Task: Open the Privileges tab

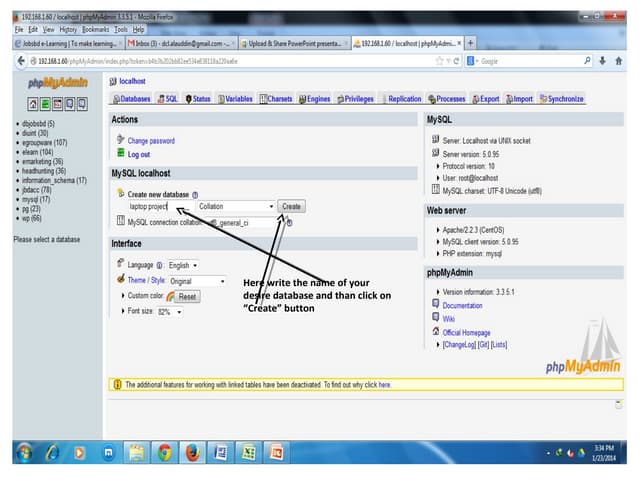Action: pyautogui.click(x=355, y=99)
